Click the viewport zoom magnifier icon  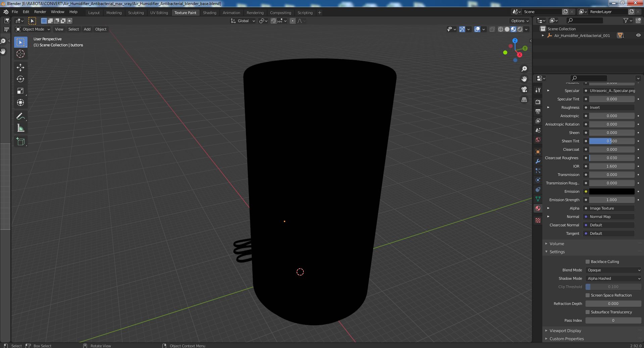524,69
